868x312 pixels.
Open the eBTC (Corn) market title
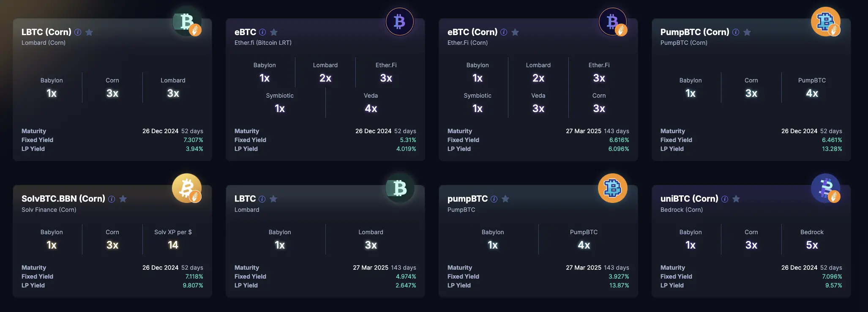point(472,32)
